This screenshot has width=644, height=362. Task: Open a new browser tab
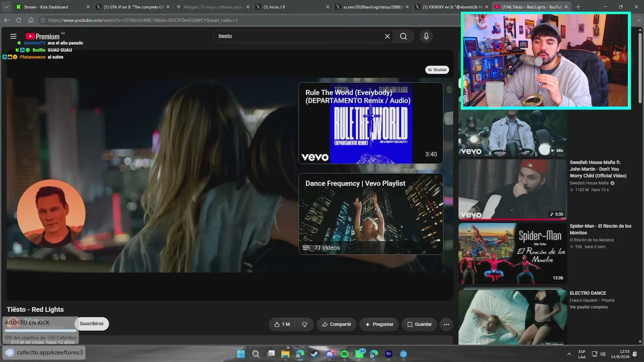pyautogui.click(x=578, y=7)
